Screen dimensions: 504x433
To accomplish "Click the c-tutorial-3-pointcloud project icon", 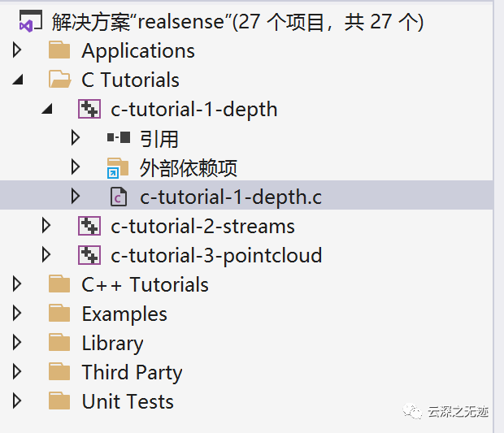I will click(89, 255).
